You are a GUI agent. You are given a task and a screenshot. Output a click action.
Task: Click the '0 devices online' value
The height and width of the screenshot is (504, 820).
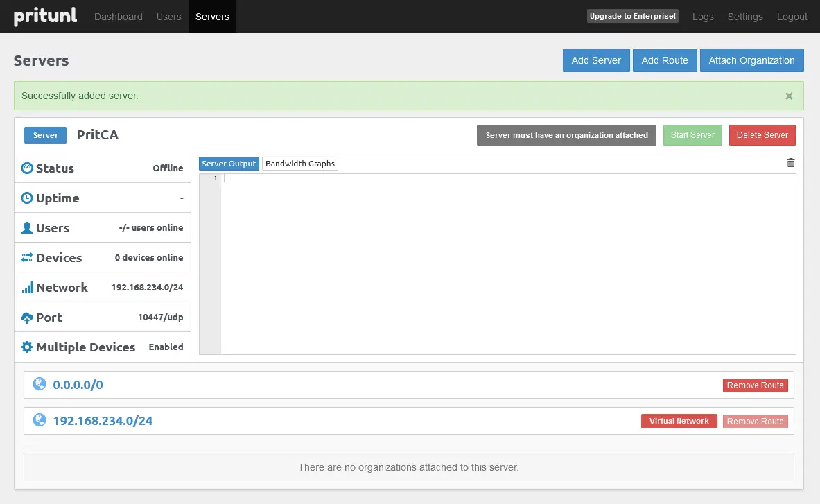pyautogui.click(x=149, y=257)
